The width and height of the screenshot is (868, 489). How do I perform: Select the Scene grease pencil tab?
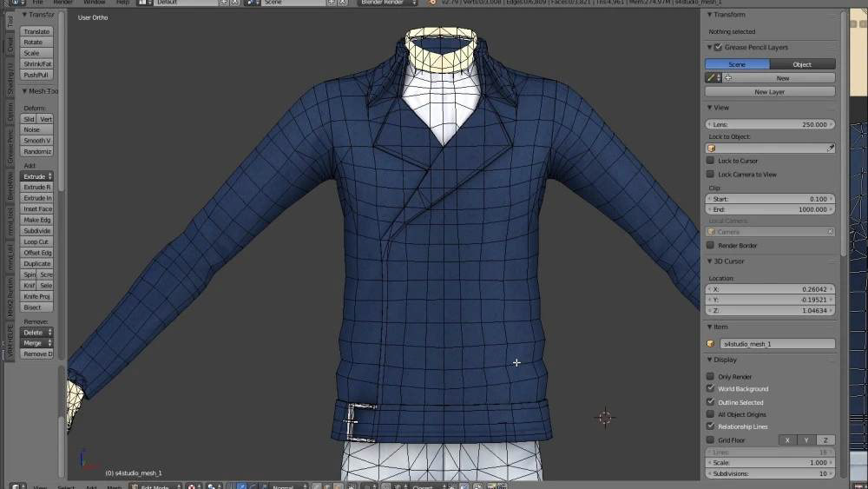737,64
